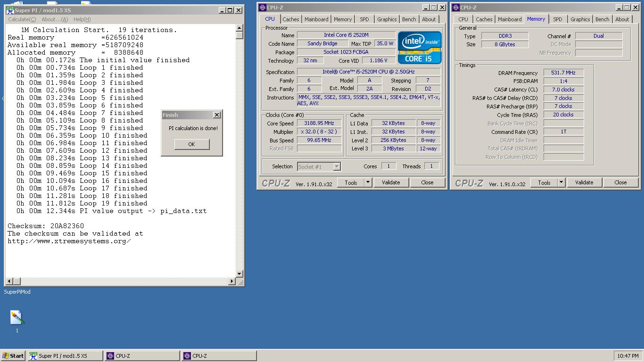Open the Windows Start button
644x362 pixels.
pos(13,356)
